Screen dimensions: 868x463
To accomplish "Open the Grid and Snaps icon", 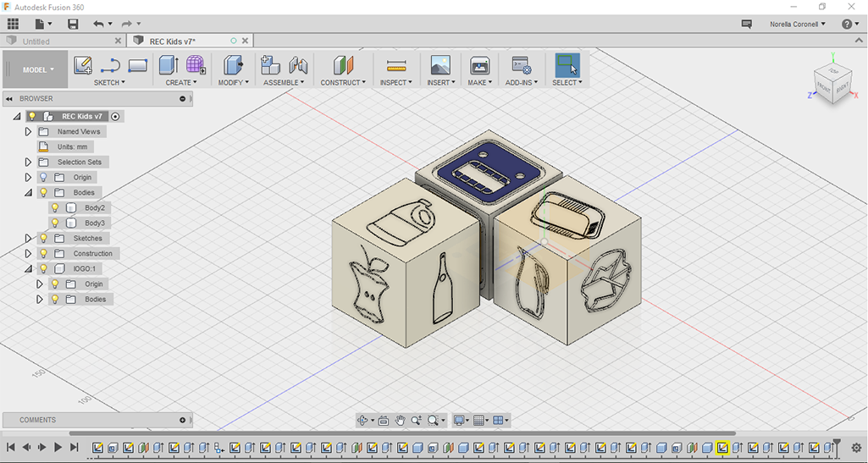I will click(479, 421).
